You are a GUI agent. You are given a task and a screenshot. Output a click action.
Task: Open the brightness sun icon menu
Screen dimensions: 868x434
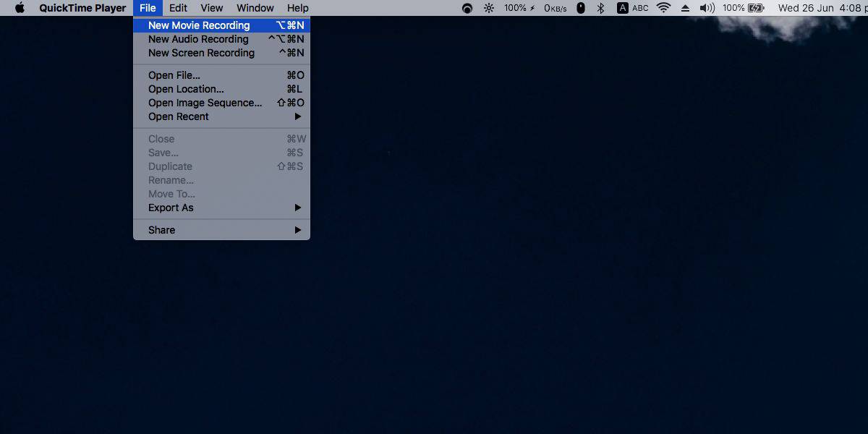[489, 8]
